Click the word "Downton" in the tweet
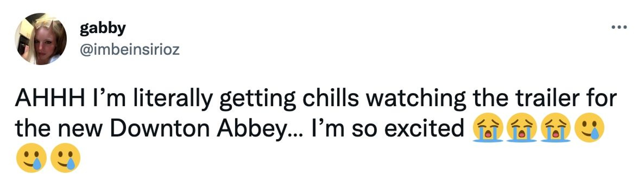The width and height of the screenshot is (644, 182). [x=160, y=129]
